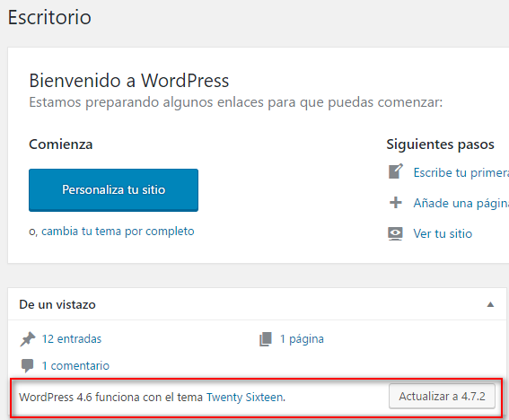Screen dimensions: 509x420
Task: Click the Escritorio page heading
Action: tap(49, 17)
